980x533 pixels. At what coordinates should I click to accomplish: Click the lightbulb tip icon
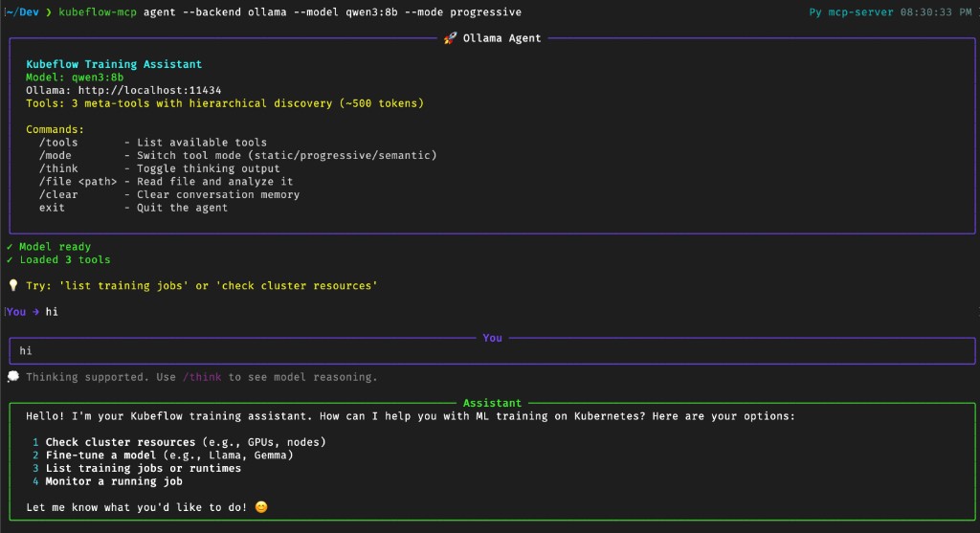pyautogui.click(x=13, y=285)
